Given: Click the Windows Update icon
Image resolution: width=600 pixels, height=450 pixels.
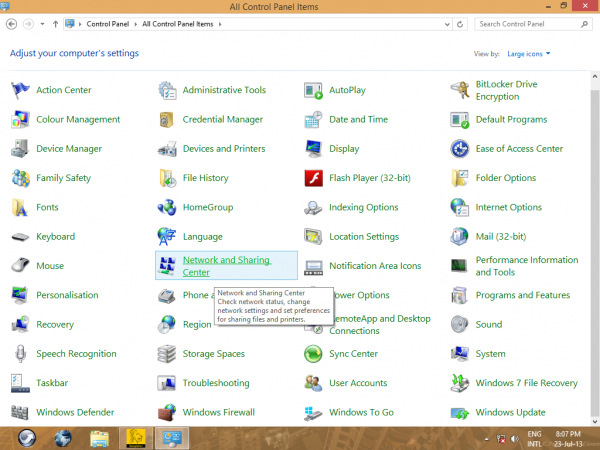Looking at the screenshot, I should (x=460, y=412).
